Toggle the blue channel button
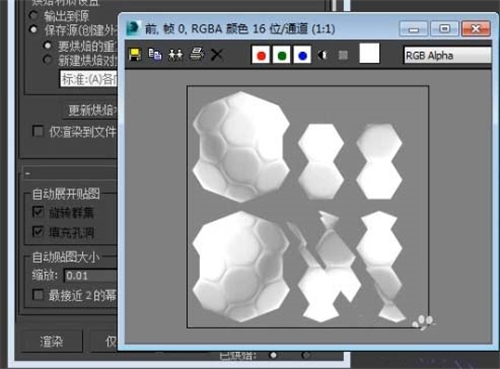 coord(302,55)
